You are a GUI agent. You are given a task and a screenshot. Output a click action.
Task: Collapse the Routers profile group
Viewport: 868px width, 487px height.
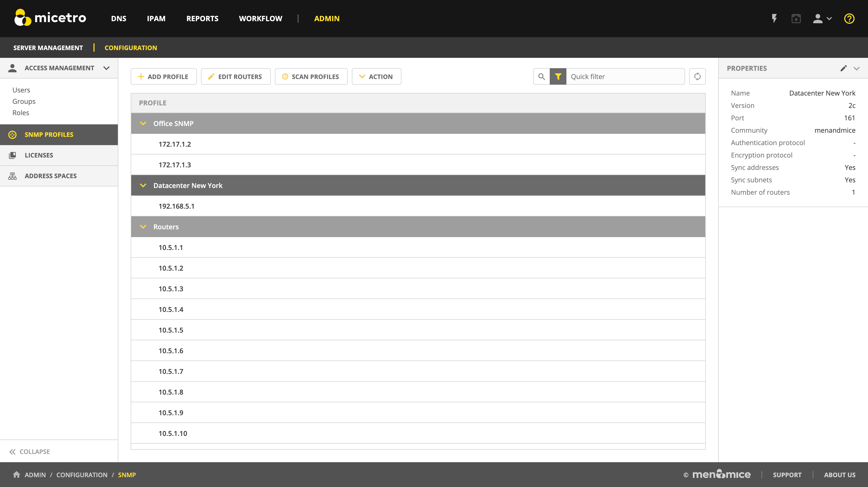tap(143, 227)
